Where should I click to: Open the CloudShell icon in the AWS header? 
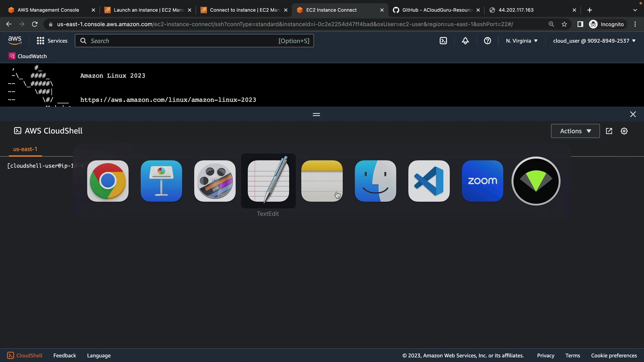(x=443, y=41)
